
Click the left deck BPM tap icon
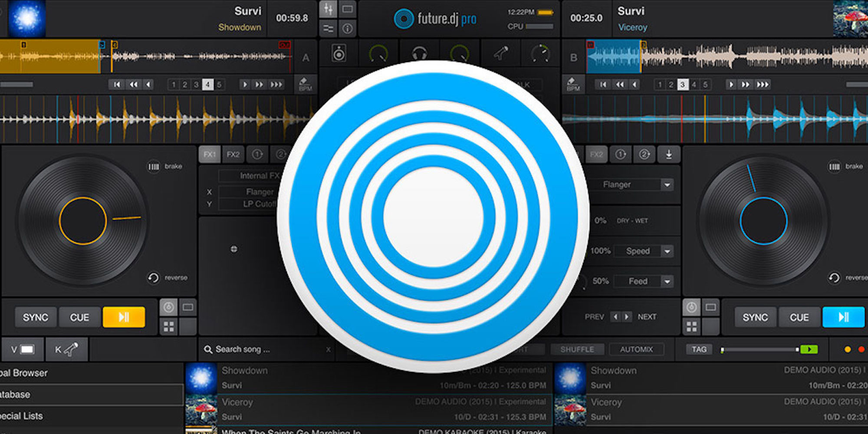(x=305, y=84)
